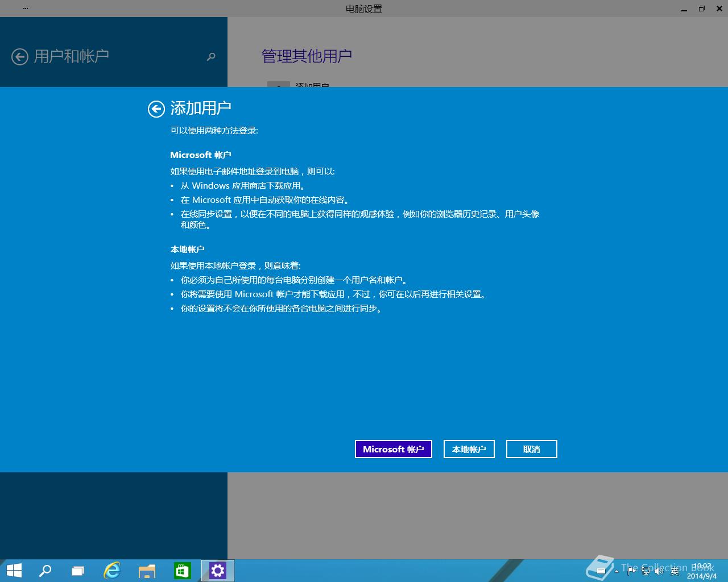
Task: Click the 管理其他用户 heading
Action: (307, 56)
